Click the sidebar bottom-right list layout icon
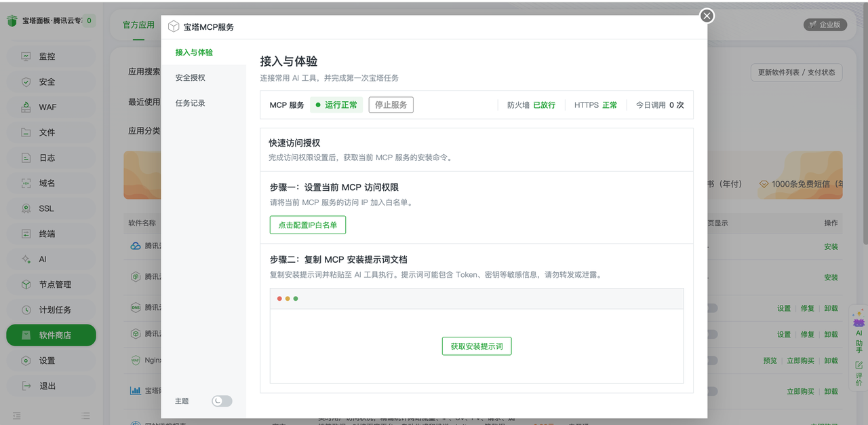Image resolution: width=868 pixels, height=425 pixels. pos(86,415)
